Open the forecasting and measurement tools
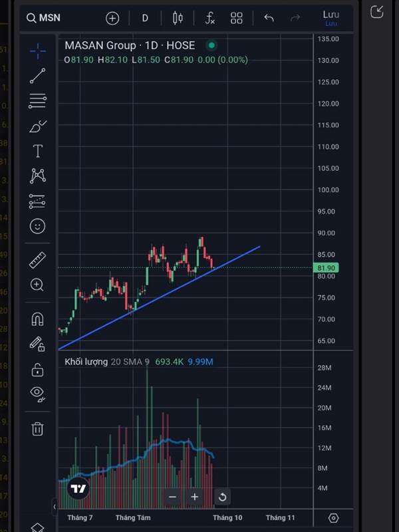 [x=37, y=201]
